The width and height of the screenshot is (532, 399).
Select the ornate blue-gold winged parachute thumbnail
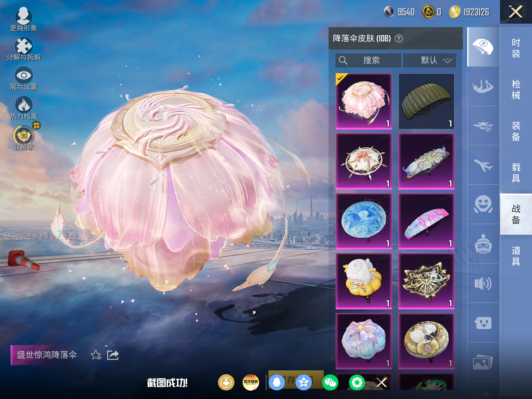pos(426,161)
